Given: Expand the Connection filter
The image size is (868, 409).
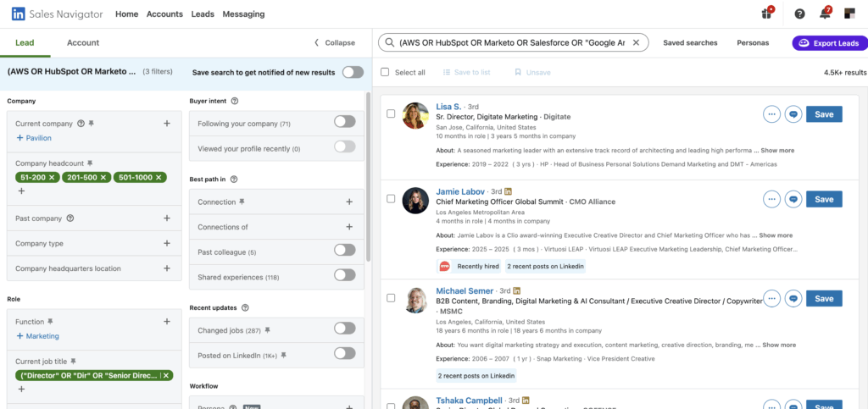Looking at the screenshot, I should pos(349,202).
